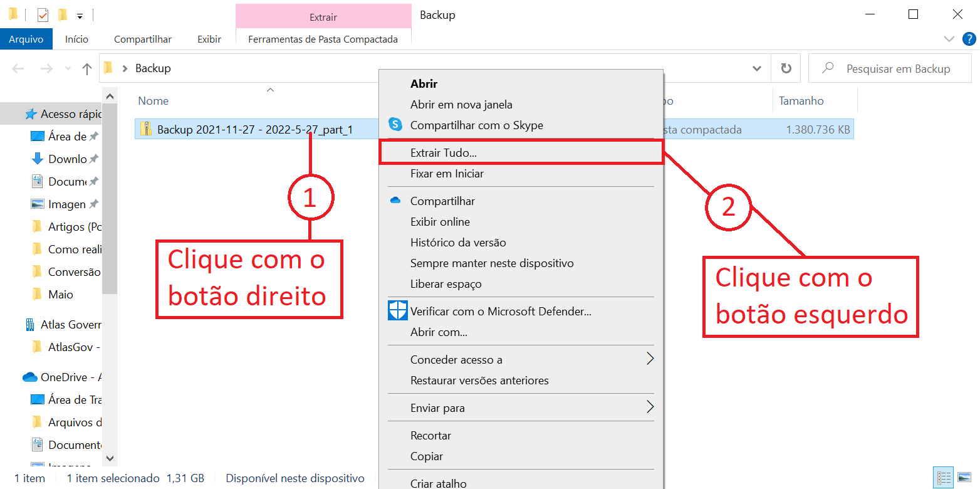Switch to the Exibir ribbon tab

(x=209, y=39)
